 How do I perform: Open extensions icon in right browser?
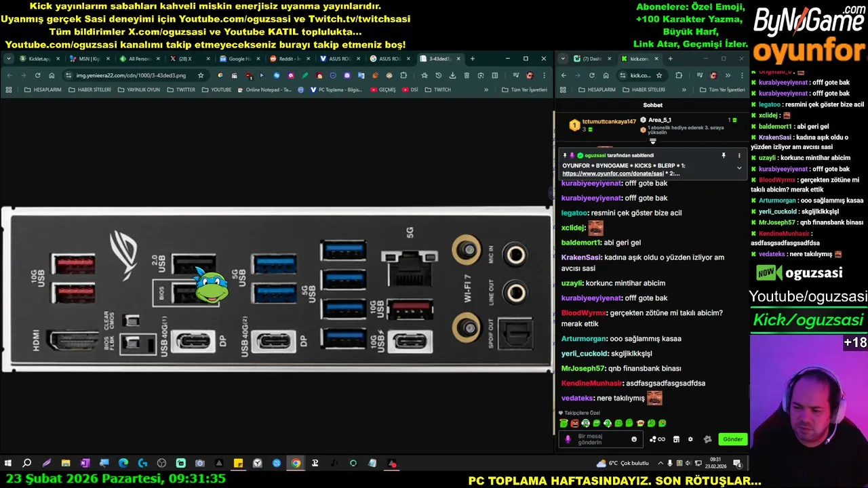click(x=679, y=75)
